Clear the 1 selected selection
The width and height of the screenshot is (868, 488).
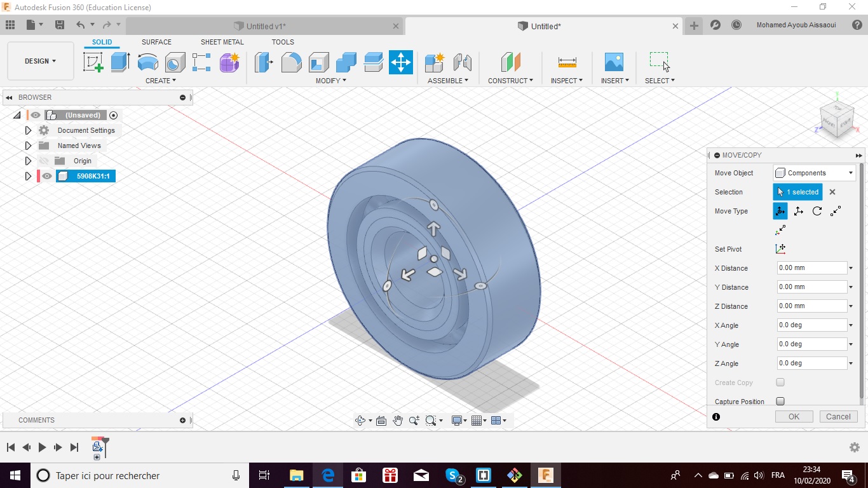click(x=832, y=192)
